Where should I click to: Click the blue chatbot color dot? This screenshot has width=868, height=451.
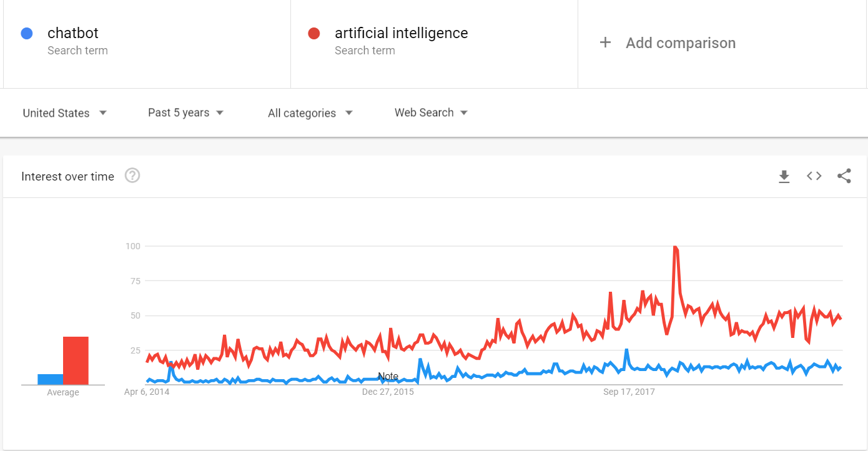[26, 33]
